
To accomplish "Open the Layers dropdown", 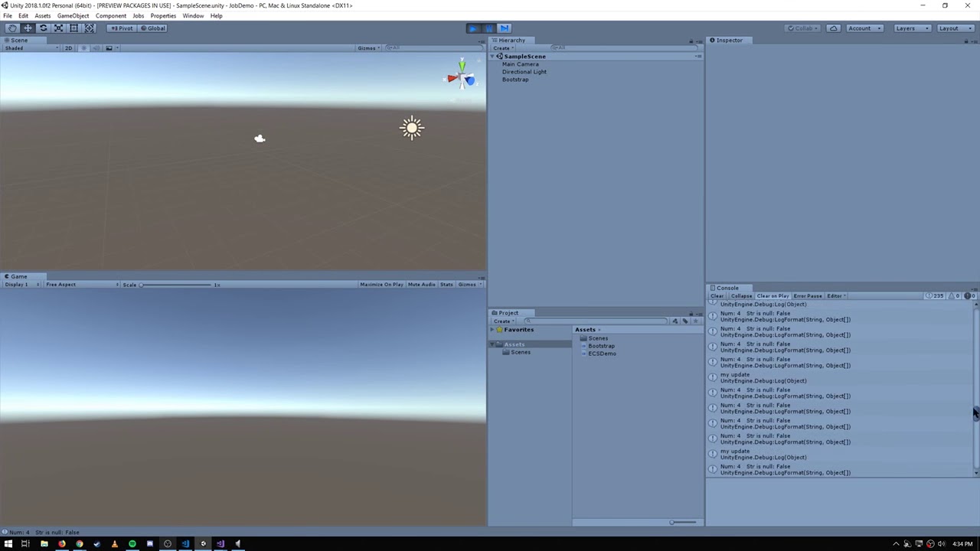I will point(911,28).
